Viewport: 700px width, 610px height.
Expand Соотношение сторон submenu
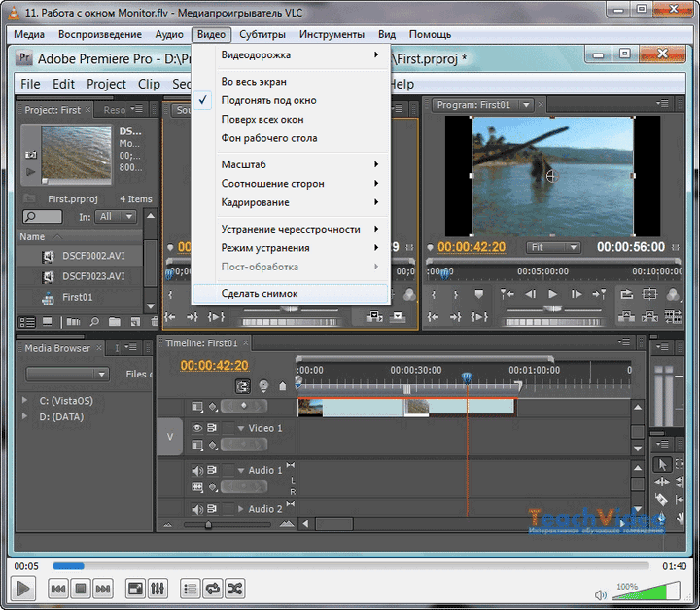[x=291, y=184]
